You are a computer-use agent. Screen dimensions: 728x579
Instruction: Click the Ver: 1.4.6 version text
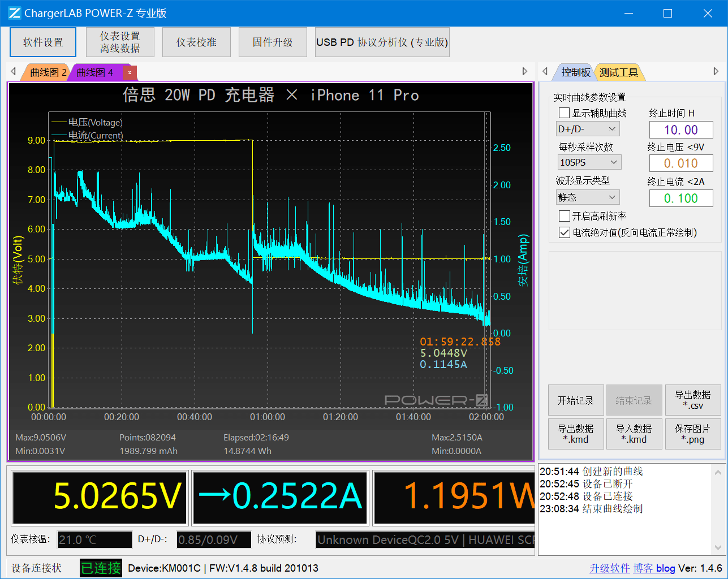point(700,568)
